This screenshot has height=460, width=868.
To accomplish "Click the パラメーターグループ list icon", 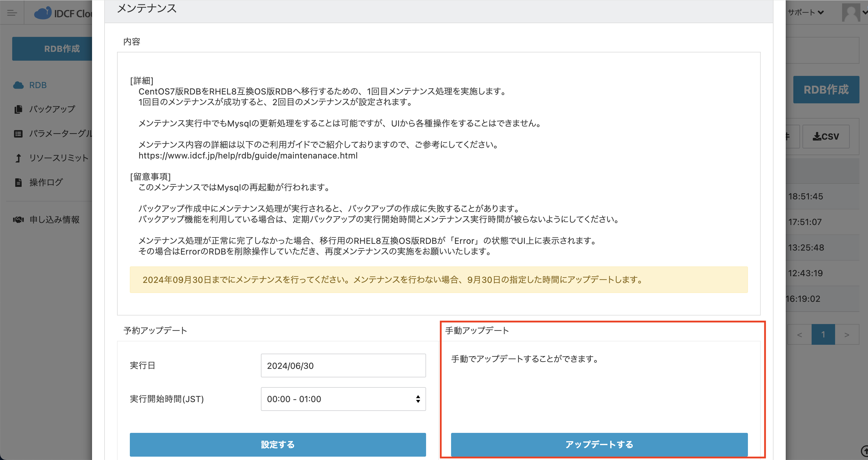I will coord(18,134).
